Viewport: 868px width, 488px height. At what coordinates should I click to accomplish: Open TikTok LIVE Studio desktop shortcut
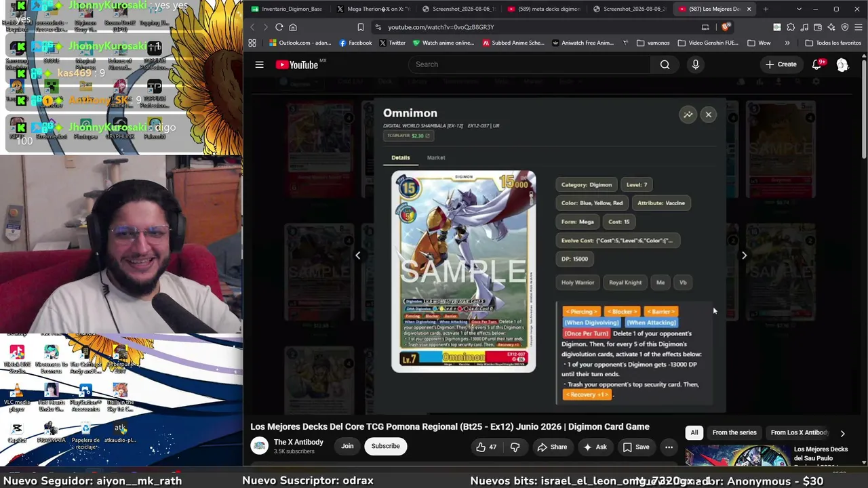click(x=17, y=358)
